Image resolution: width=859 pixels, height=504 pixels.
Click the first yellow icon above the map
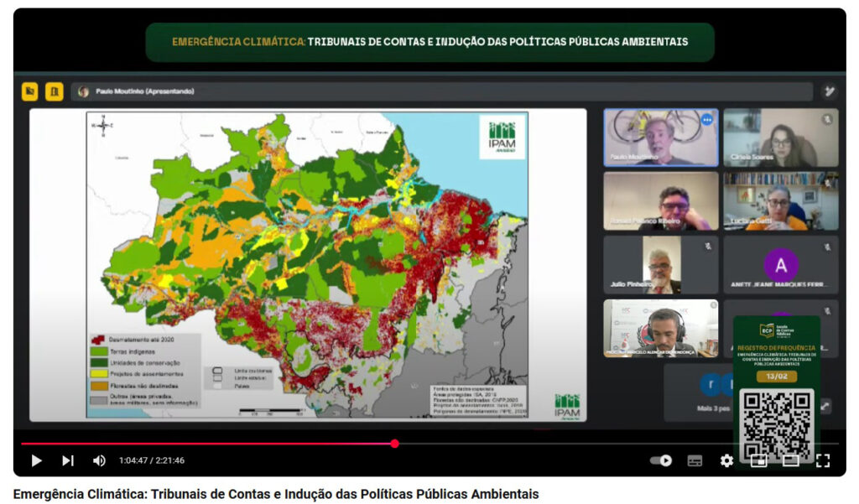30,91
